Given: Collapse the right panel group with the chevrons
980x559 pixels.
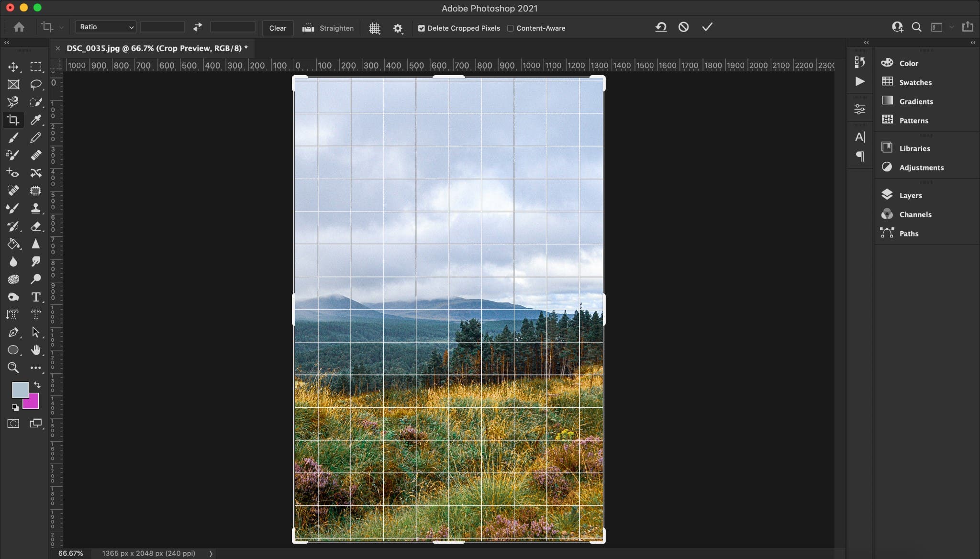Looking at the screenshot, I should tap(973, 43).
